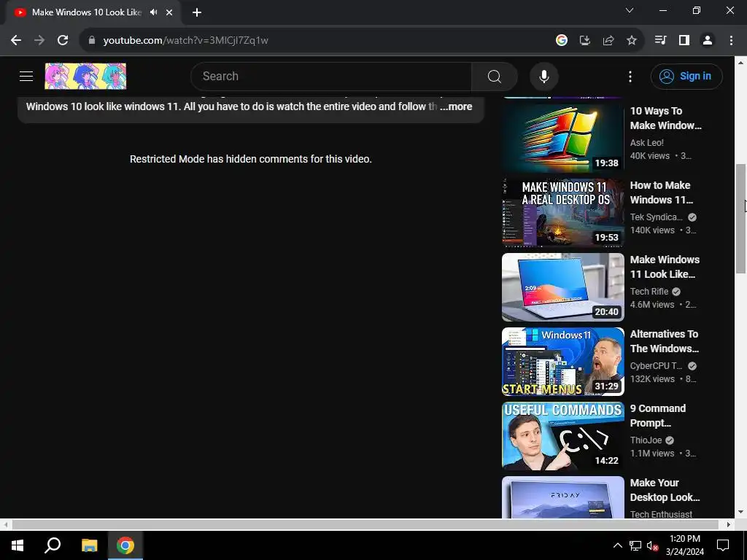747x560 pixels.
Task: Open Chrome three-dot menu
Action: [x=731, y=41]
